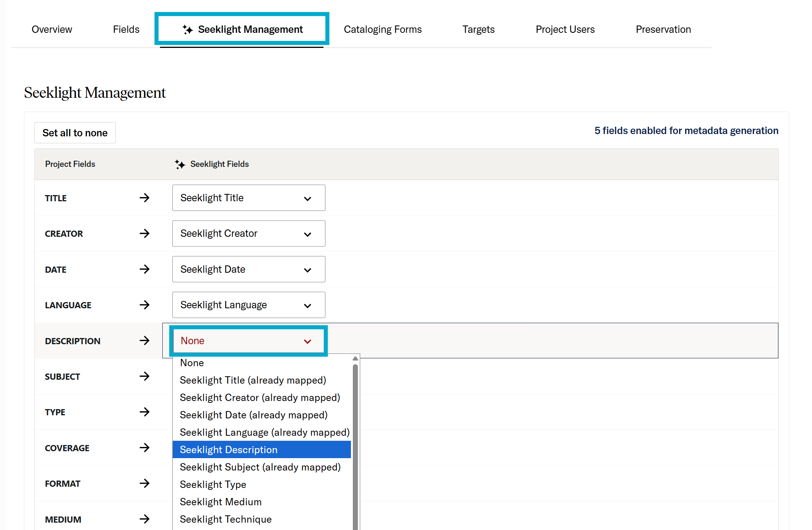Click the COVERAGE project field label

(67, 448)
